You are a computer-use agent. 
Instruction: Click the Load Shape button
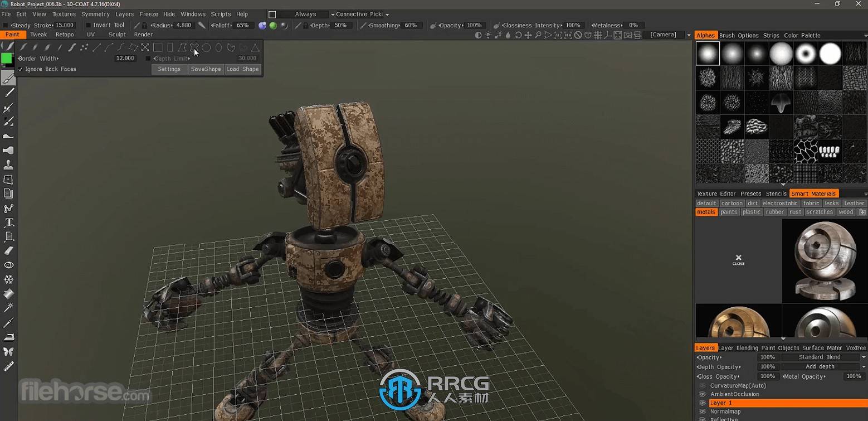(x=242, y=69)
